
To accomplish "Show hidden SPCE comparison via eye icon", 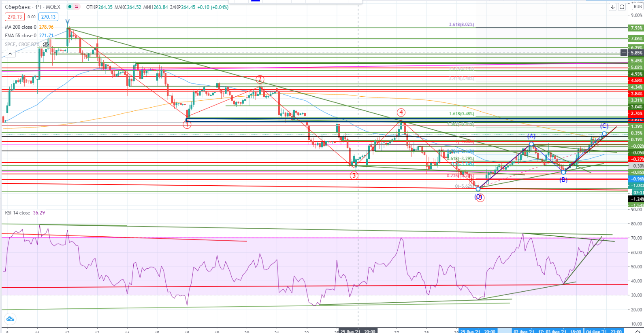I will [x=46, y=45].
